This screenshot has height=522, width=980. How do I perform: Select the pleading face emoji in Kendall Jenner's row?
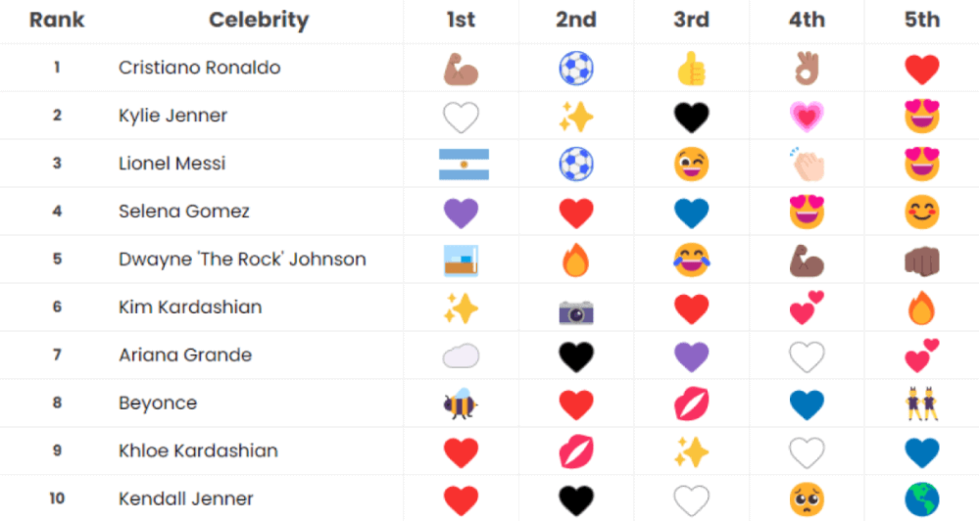[x=807, y=499]
